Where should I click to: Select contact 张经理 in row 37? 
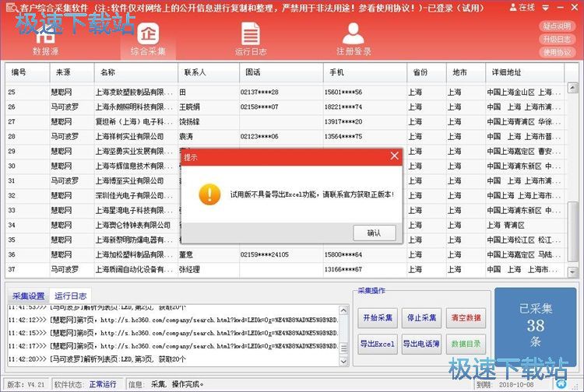[189, 269]
